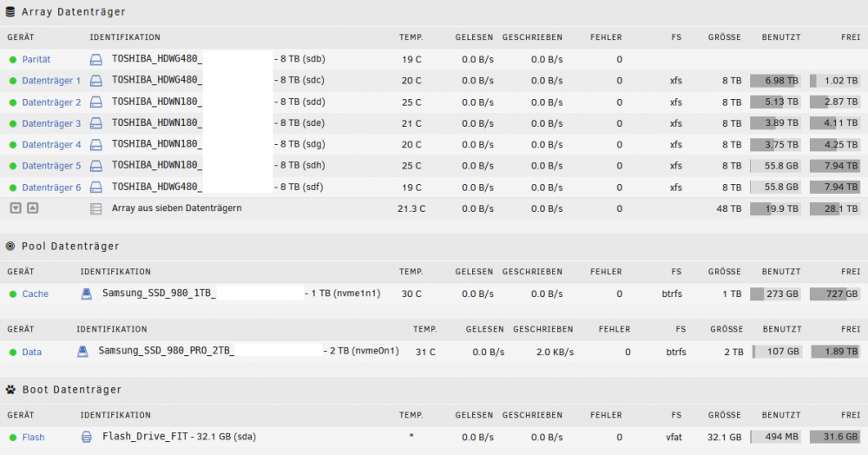Screen dimensions: 868x455
Task: Click the green status dot for Flash
Action: [13, 438]
